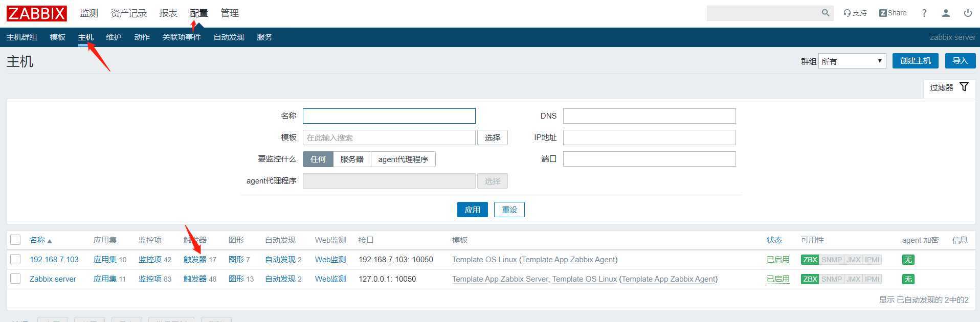Screen dimensions: 980x322
Task: Click the ZABBIX logo
Action: pos(36,13)
